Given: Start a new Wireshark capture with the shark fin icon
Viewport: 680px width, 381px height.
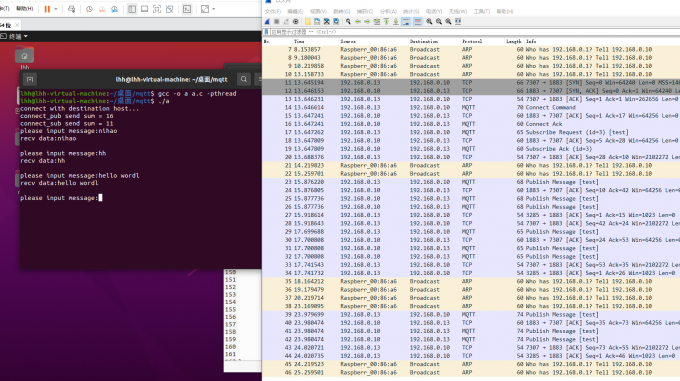Looking at the screenshot, I should point(267,21).
